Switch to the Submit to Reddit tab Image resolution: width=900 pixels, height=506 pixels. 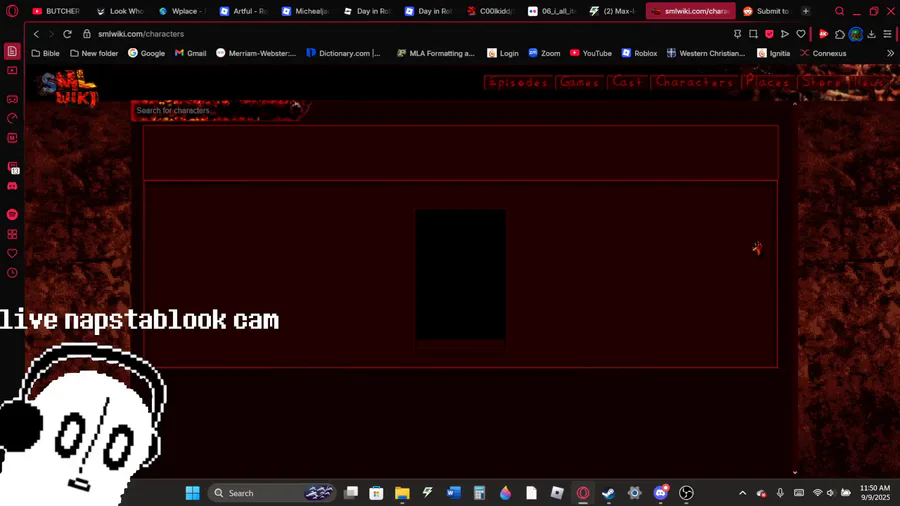click(766, 11)
